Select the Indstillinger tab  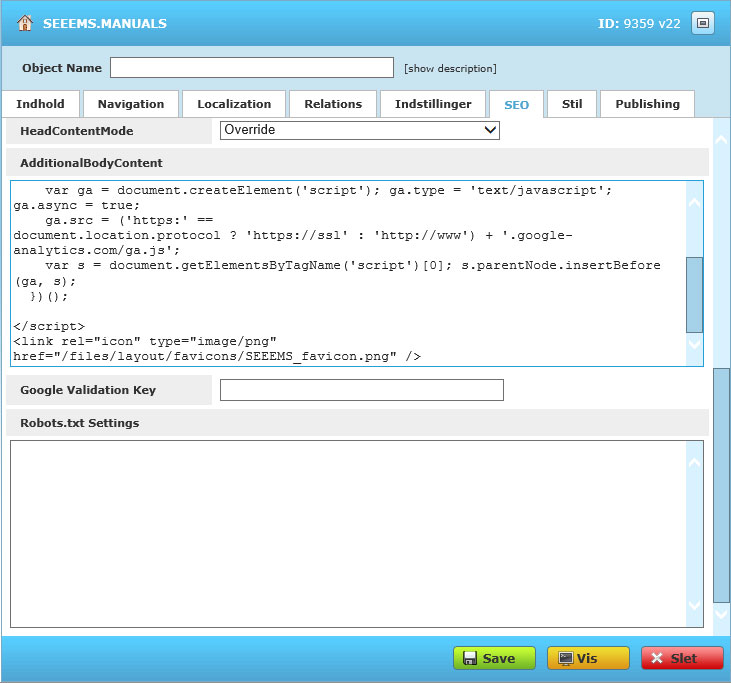(x=433, y=104)
